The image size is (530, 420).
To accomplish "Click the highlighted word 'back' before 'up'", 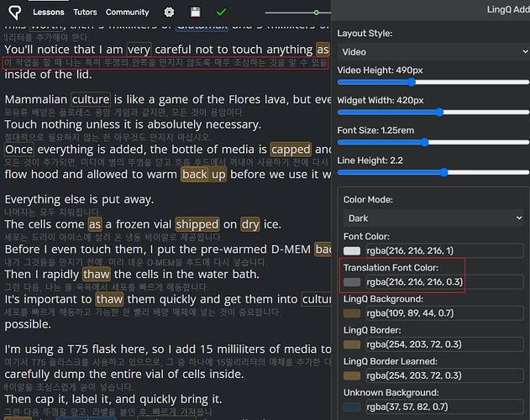I will [x=195, y=175].
